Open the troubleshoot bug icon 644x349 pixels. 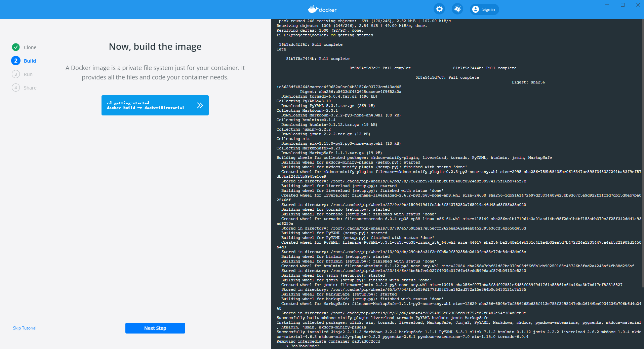click(x=457, y=9)
